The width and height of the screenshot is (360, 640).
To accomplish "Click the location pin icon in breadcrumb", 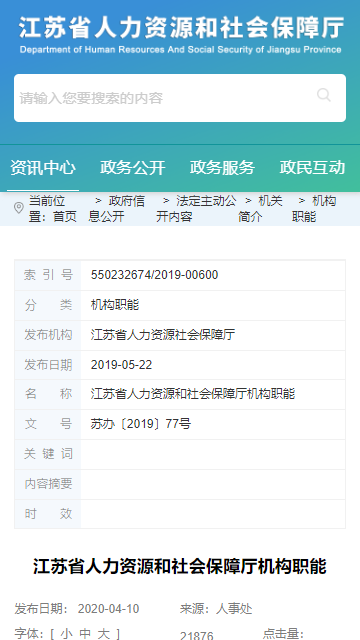I will point(19,208).
